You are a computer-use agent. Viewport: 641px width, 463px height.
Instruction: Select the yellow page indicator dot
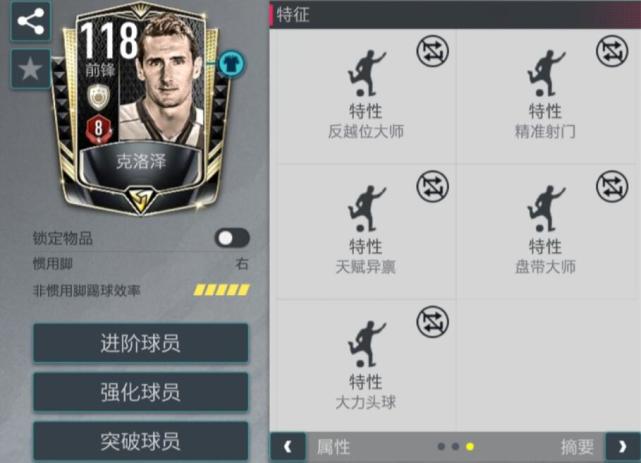[470, 447]
